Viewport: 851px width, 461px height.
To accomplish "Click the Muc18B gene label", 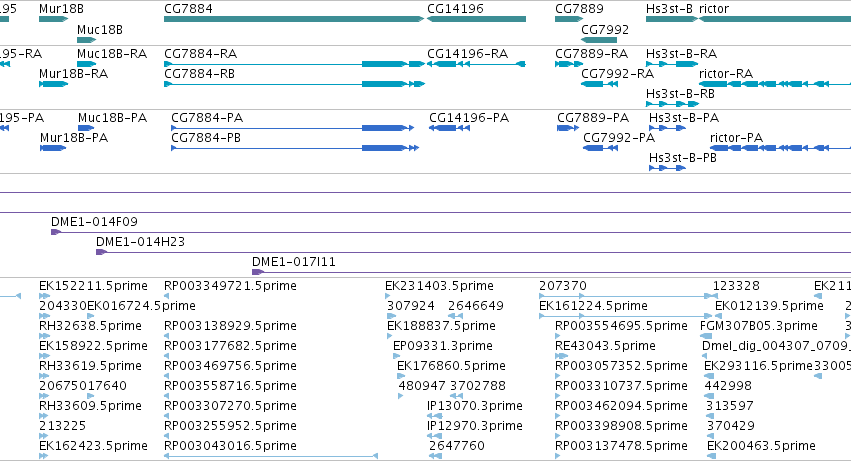I will (x=100, y=29).
